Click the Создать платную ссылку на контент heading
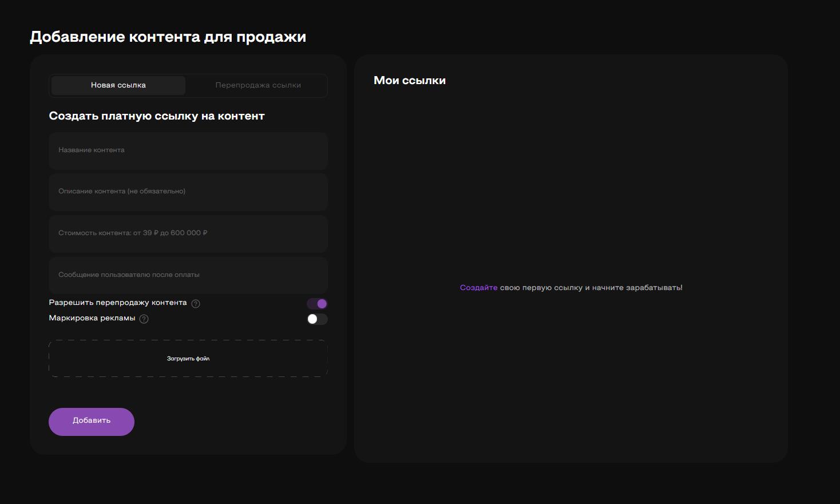 click(x=157, y=116)
